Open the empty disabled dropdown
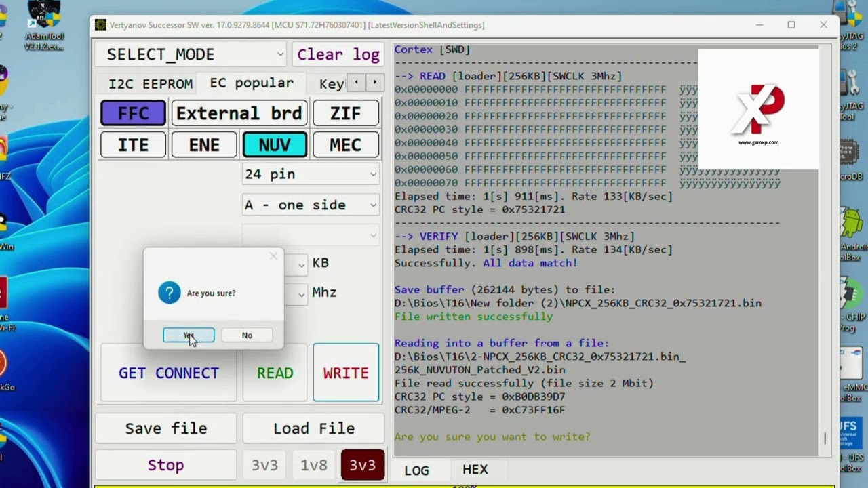Screen dimensions: 868x488 pyautogui.click(x=311, y=235)
